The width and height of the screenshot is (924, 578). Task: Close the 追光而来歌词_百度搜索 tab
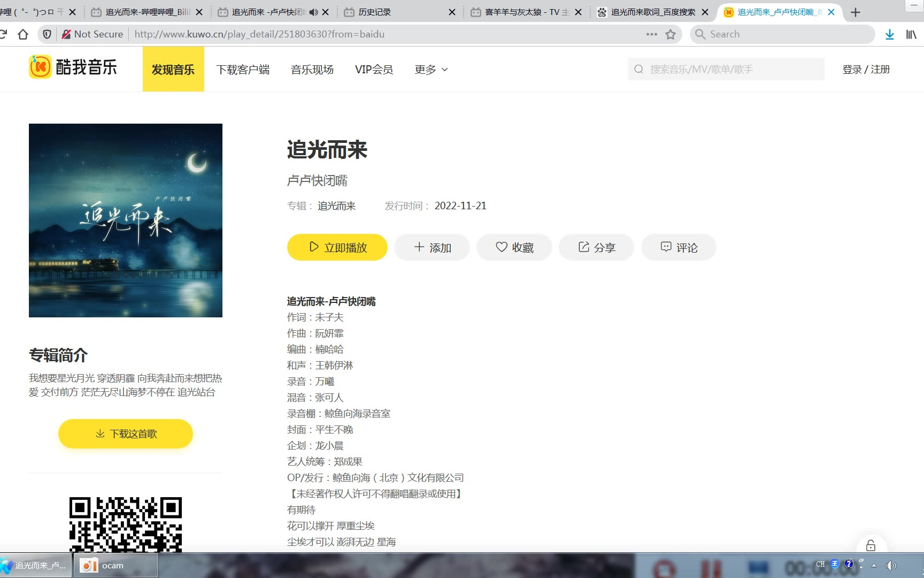(705, 12)
